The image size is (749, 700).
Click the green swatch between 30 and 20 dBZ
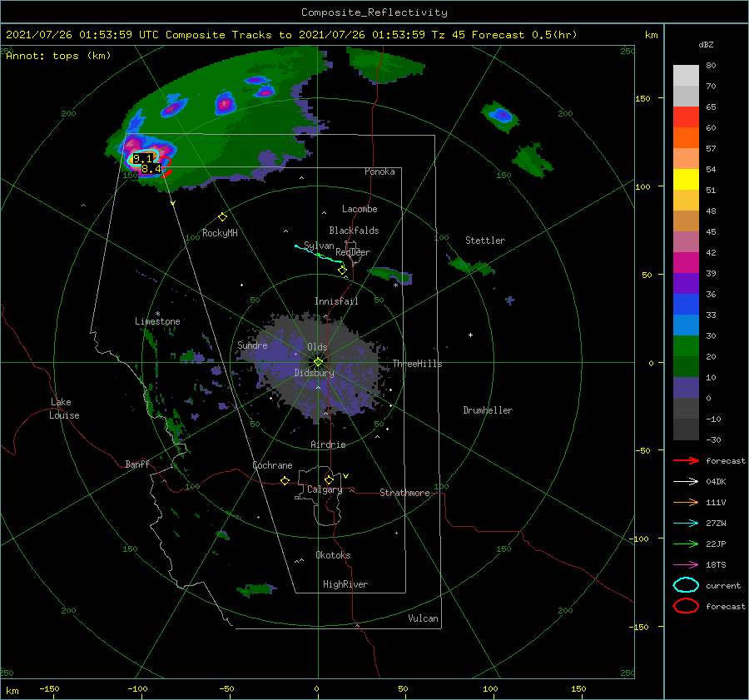686,346
